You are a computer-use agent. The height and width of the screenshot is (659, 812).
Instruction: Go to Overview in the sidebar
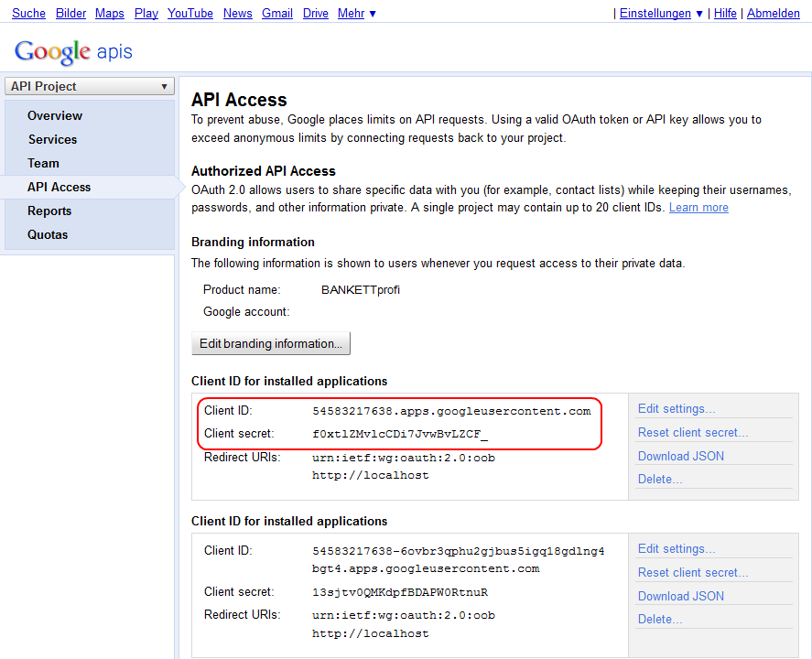click(55, 115)
